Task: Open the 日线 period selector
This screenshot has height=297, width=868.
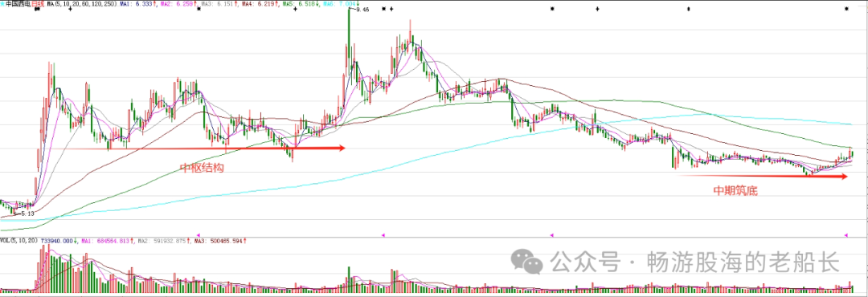Action: tap(38, 4)
